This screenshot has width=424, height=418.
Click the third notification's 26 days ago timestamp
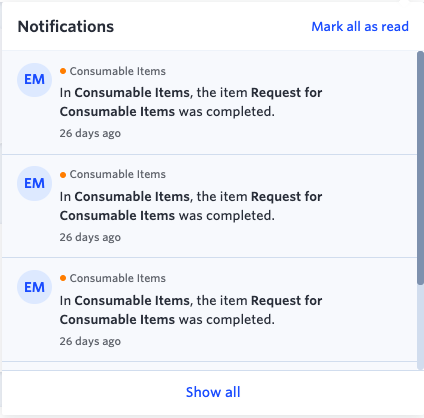pos(90,341)
